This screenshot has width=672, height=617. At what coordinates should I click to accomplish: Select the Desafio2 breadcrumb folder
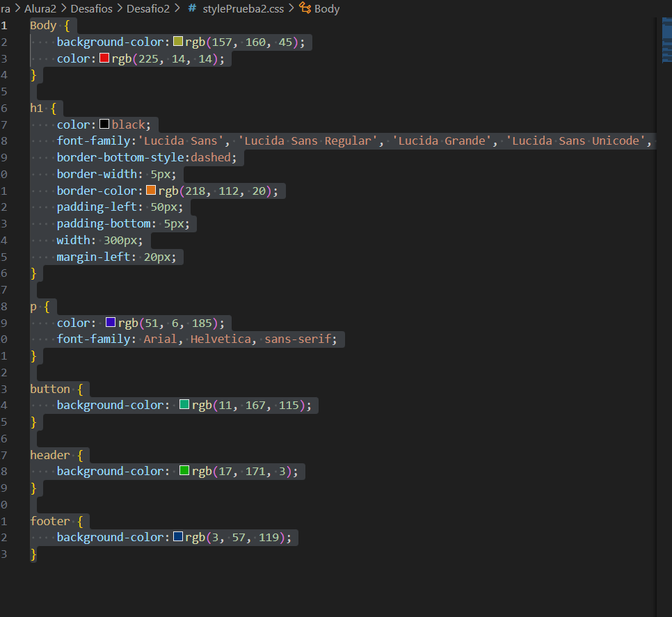[x=148, y=8]
